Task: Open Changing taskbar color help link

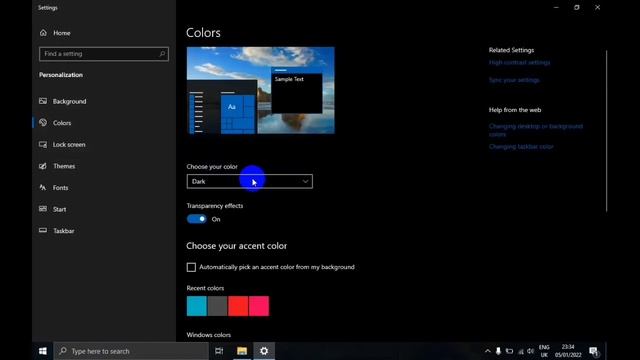Action: pyautogui.click(x=521, y=147)
